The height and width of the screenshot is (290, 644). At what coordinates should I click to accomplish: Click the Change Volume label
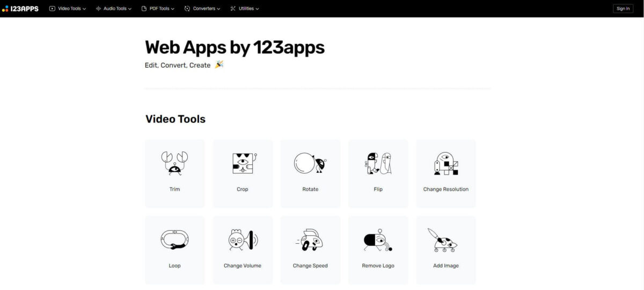[x=243, y=265]
